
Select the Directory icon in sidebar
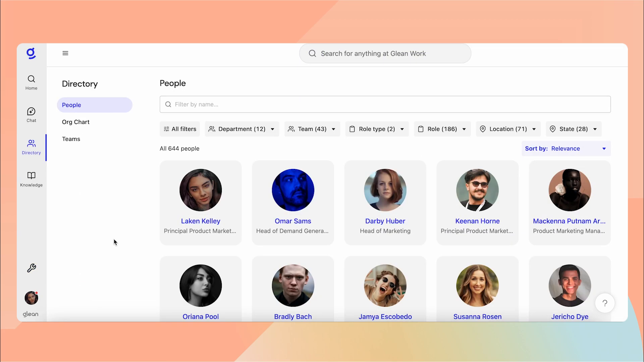point(31,147)
